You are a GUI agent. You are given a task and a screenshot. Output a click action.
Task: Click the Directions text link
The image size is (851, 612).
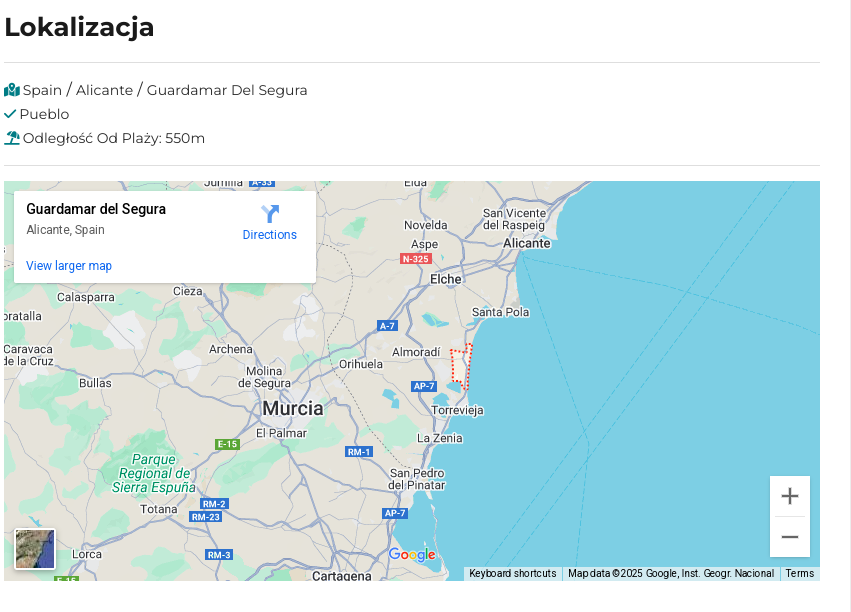(x=270, y=235)
